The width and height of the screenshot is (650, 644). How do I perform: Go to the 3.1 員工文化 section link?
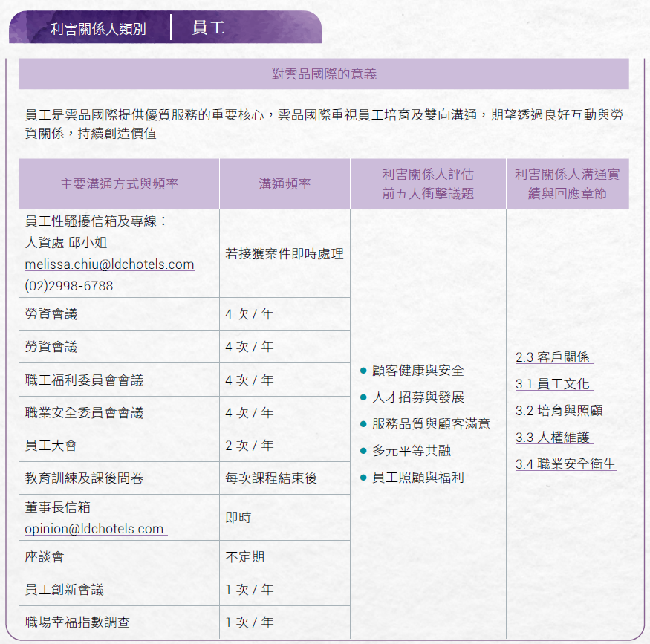click(x=554, y=384)
